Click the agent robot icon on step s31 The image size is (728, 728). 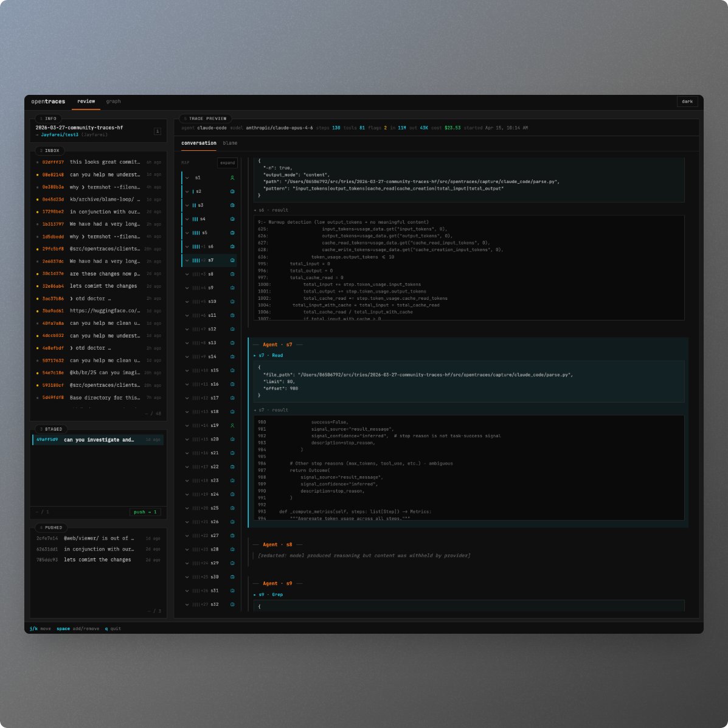coord(232,591)
